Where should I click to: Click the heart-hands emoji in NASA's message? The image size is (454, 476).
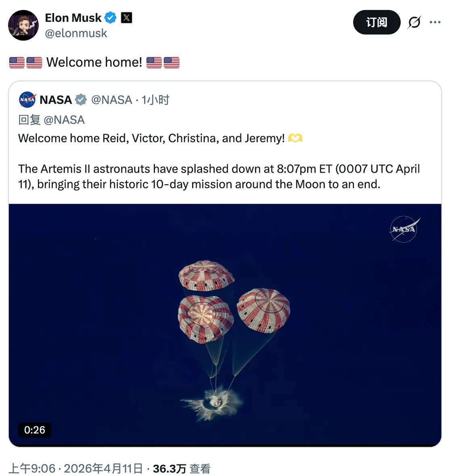294,138
